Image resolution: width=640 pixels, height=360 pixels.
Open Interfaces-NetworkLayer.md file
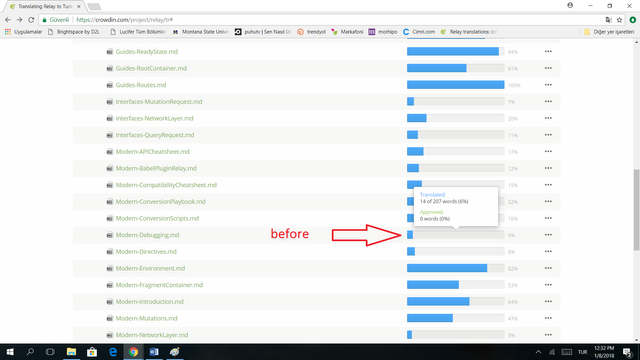(x=154, y=118)
